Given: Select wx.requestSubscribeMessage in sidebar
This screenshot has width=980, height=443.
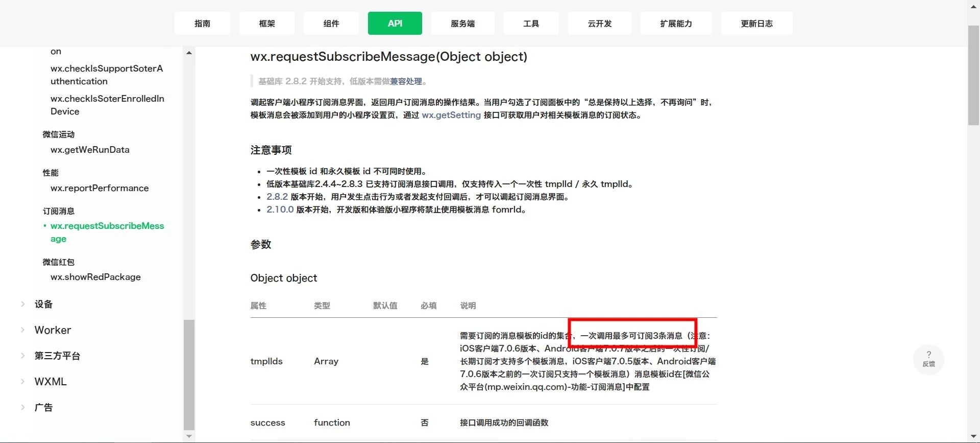Looking at the screenshot, I should coord(107,232).
